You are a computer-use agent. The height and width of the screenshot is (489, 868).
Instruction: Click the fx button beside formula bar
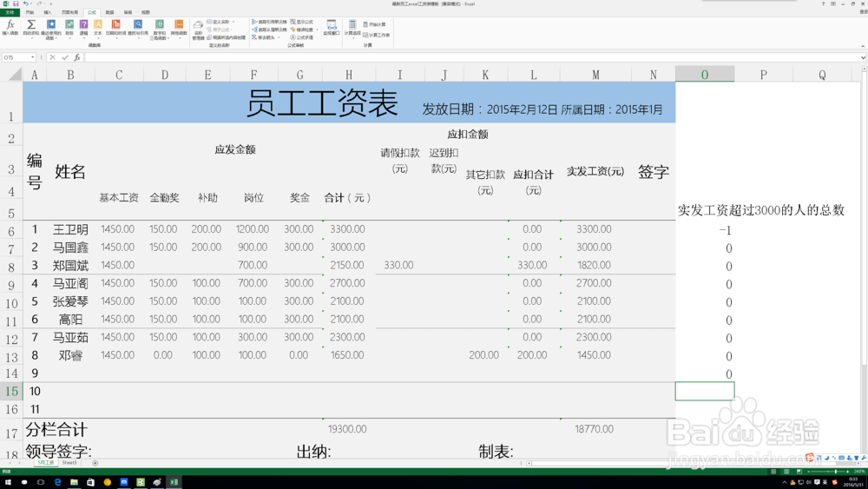[x=77, y=57]
